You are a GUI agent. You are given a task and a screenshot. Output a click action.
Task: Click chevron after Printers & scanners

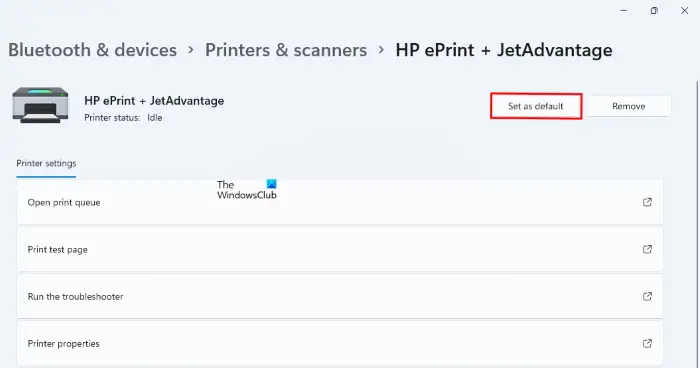pyautogui.click(x=381, y=50)
